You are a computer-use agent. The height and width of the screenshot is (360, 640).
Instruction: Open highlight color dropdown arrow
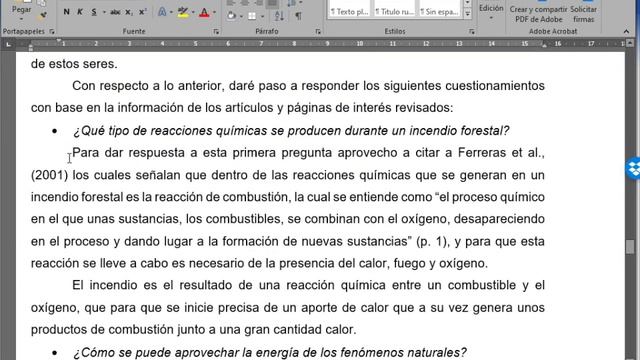pyautogui.click(x=193, y=12)
